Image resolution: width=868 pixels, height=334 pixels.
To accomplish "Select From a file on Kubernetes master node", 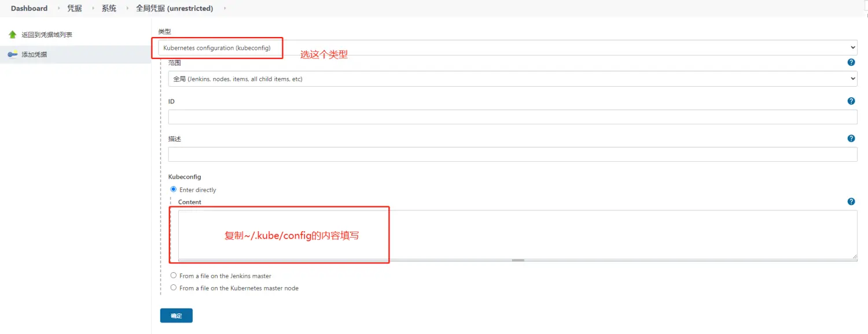I will 173,287.
